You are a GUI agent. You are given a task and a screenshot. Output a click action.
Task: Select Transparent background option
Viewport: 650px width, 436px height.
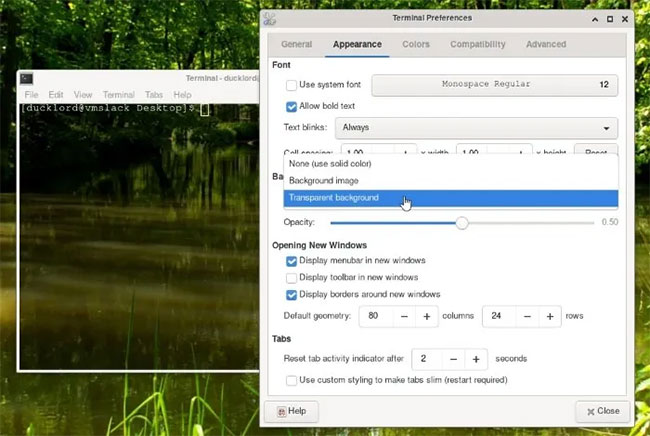coord(451,198)
